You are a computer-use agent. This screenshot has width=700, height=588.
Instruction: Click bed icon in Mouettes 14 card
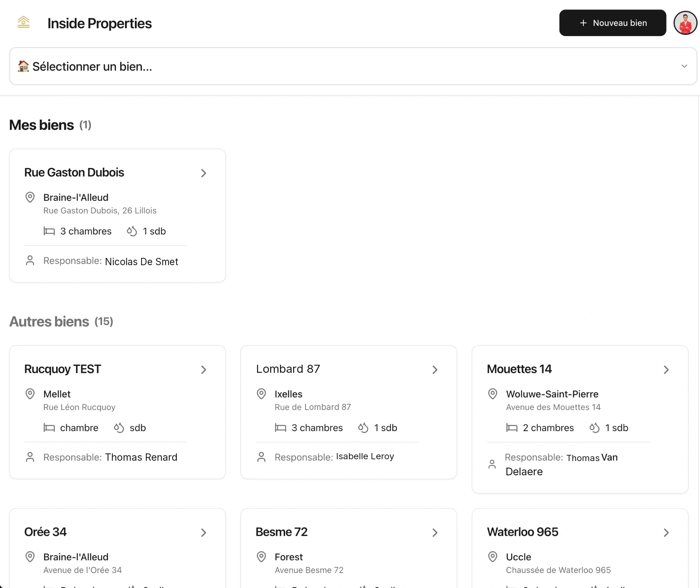[x=512, y=428]
